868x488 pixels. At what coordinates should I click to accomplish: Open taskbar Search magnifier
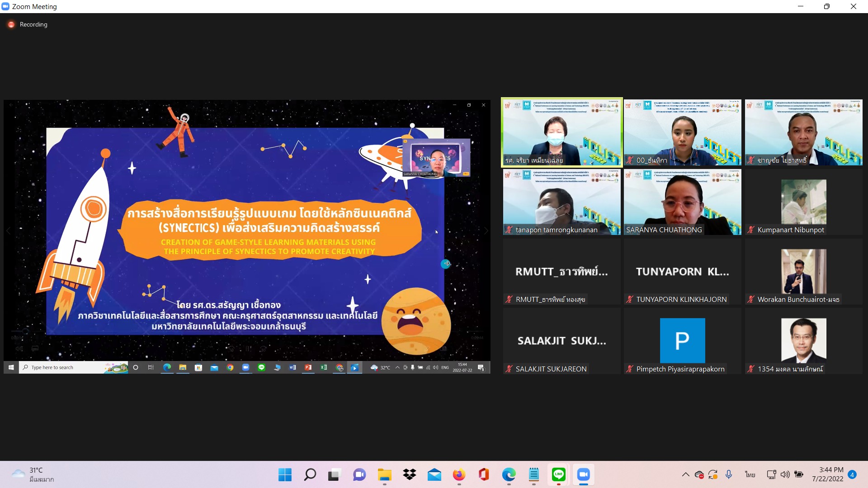click(x=310, y=475)
